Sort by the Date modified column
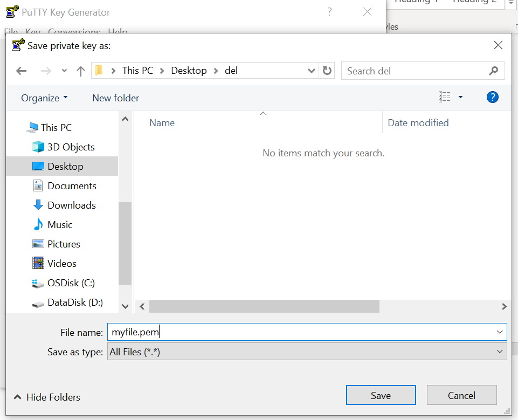This screenshot has width=518, height=420. (418, 123)
